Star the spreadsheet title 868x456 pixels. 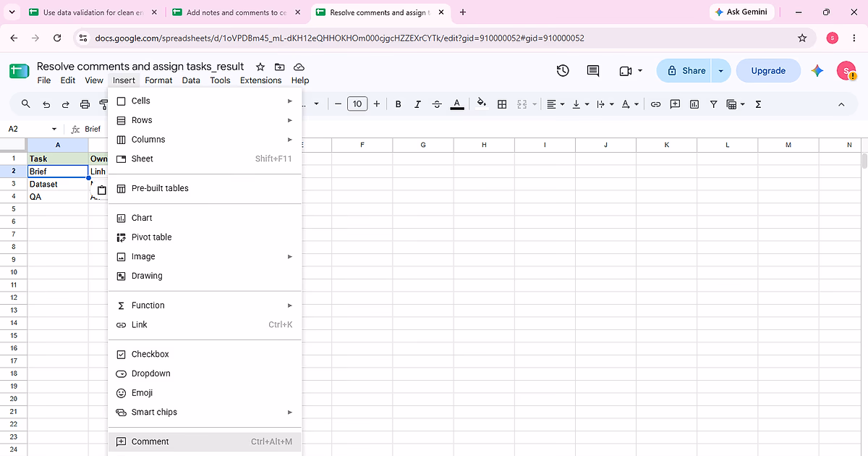(260, 67)
